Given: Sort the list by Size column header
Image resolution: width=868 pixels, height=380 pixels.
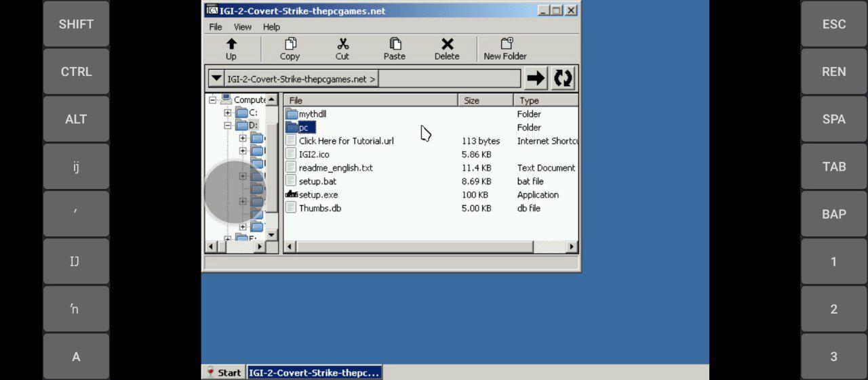Looking at the screenshot, I should pos(485,100).
